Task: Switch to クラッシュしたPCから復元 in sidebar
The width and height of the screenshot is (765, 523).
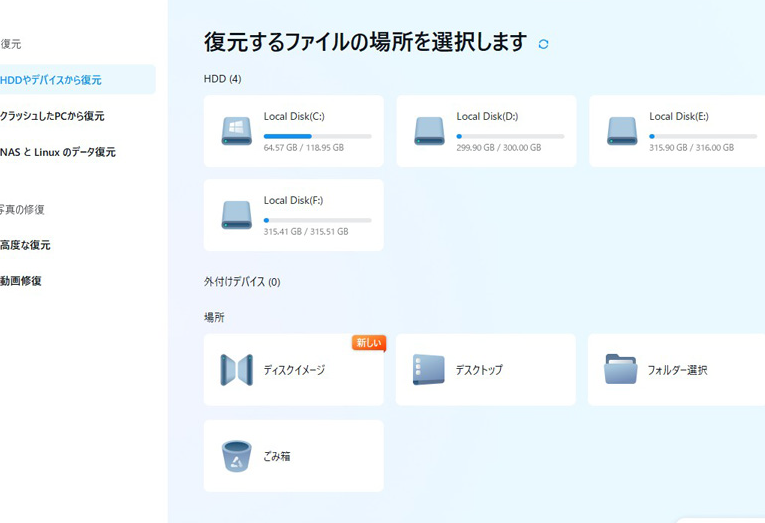Action: pyautogui.click(x=53, y=116)
